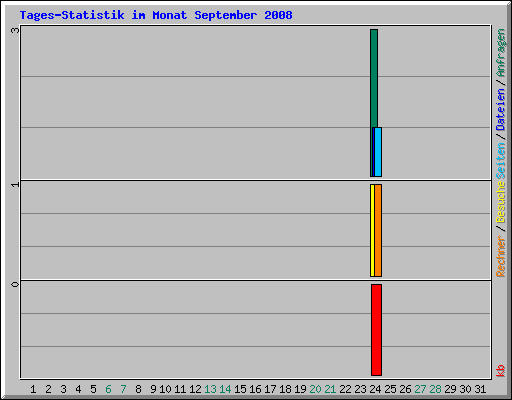
Task: Click day label '16' on the x-axis
Action: point(255,389)
